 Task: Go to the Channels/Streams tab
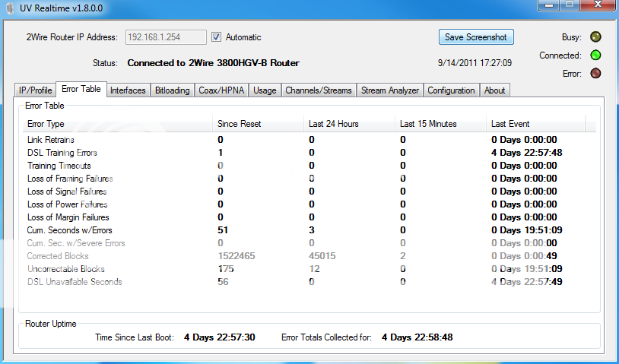tap(319, 90)
